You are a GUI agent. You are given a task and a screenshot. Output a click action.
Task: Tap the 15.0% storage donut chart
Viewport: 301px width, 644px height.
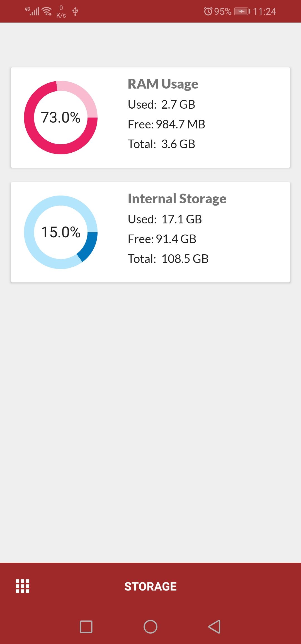tap(61, 232)
